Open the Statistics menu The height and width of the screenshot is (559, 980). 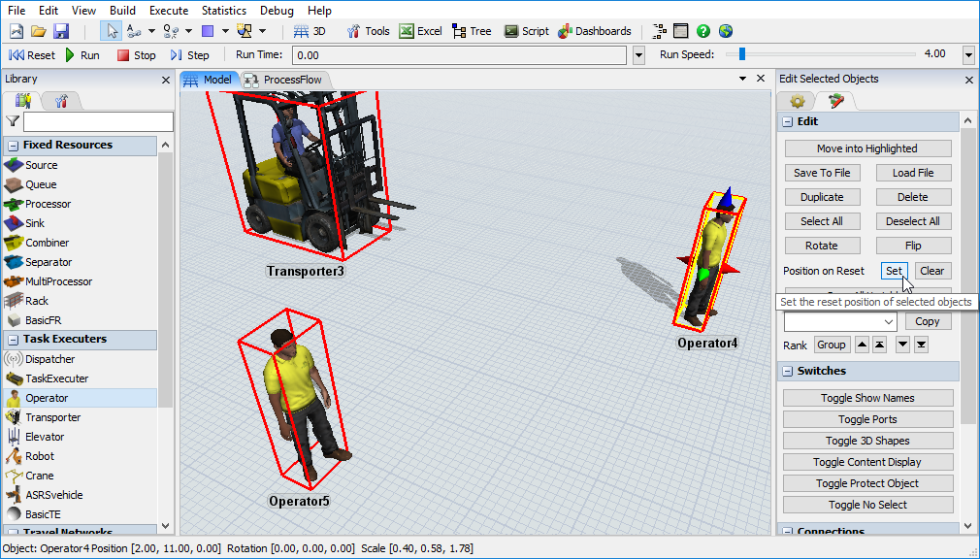point(224,11)
